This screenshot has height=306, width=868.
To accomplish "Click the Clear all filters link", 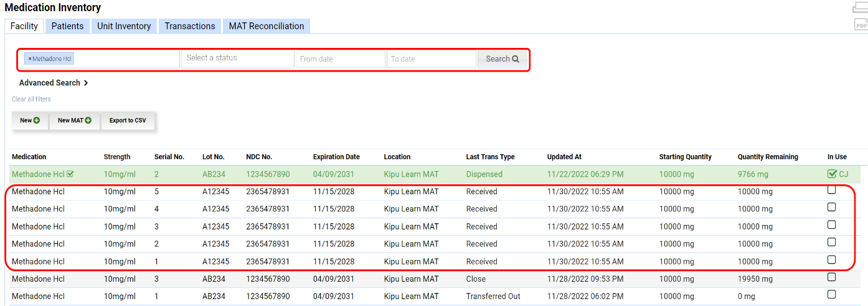I will click(x=32, y=99).
